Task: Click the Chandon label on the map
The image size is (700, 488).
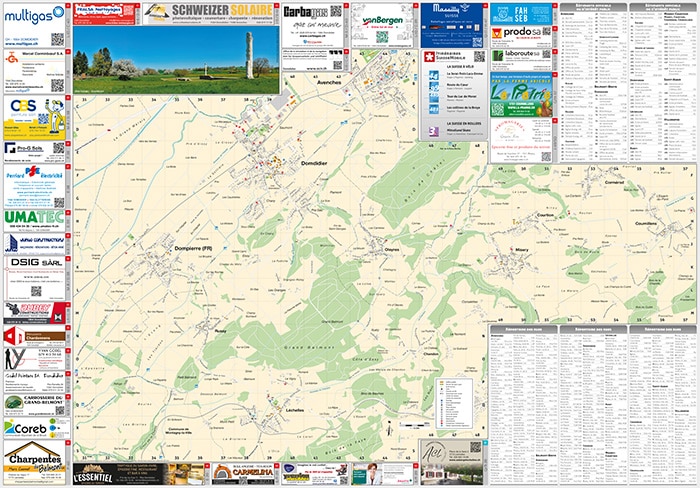Action: point(431,354)
